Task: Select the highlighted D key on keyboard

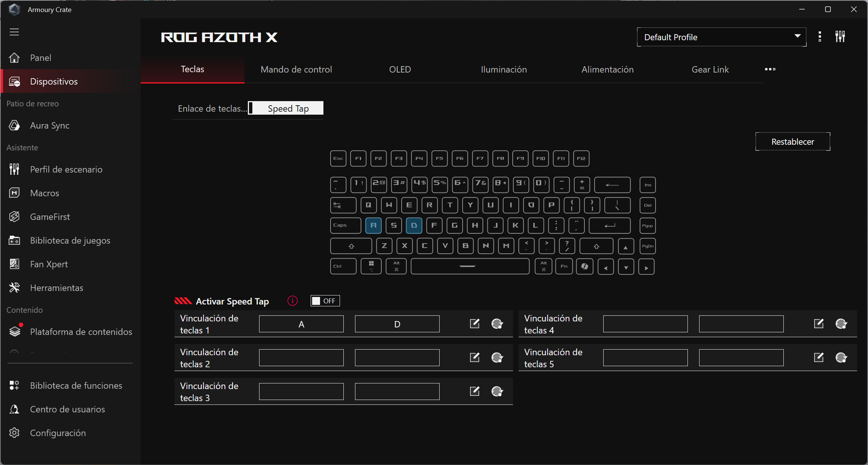Action: 414,226
